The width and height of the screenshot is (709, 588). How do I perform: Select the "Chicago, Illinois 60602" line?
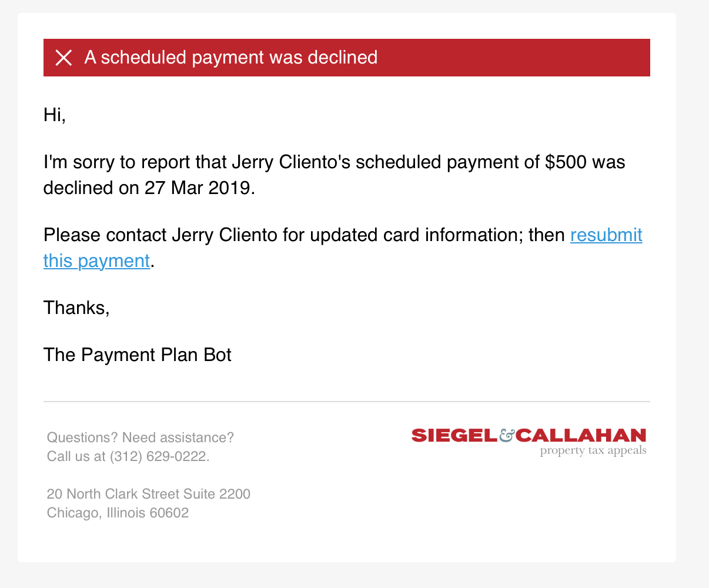(118, 513)
